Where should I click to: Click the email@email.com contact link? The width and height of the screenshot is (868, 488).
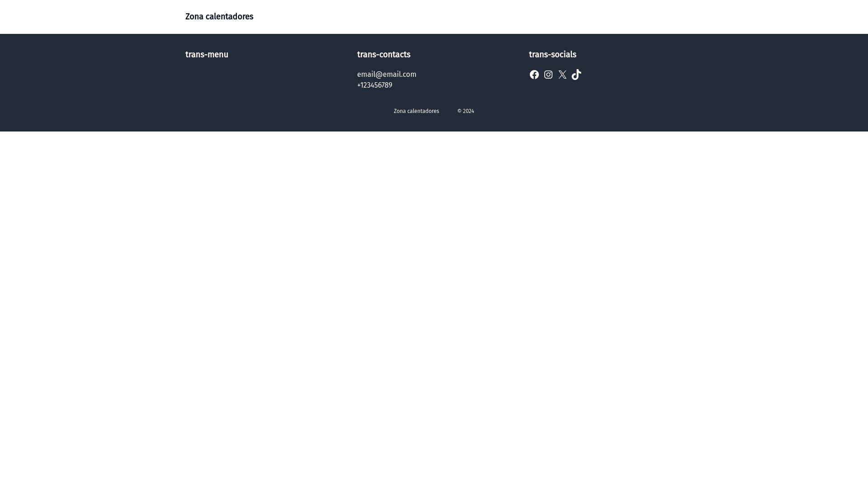point(387,74)
